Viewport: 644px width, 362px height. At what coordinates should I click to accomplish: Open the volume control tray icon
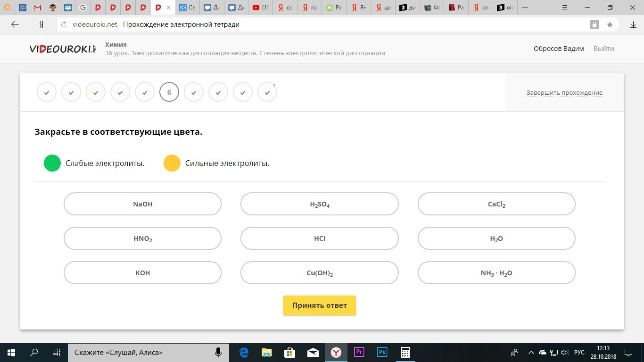tap(565, 352)
